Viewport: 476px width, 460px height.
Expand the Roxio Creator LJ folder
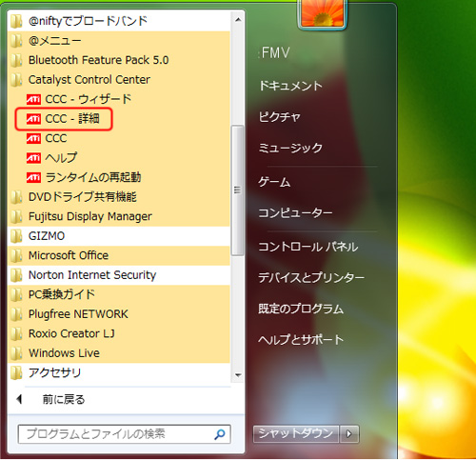pos(119,333)
